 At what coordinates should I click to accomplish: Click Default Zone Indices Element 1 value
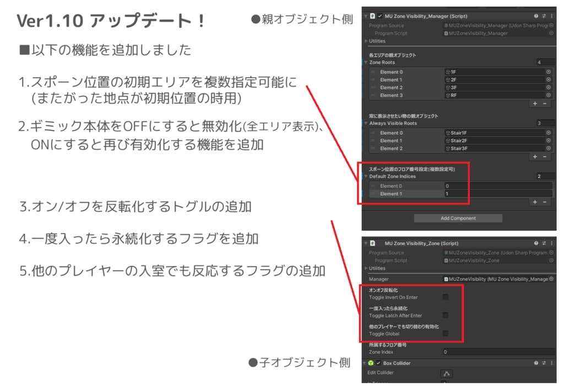pos(498,193)
